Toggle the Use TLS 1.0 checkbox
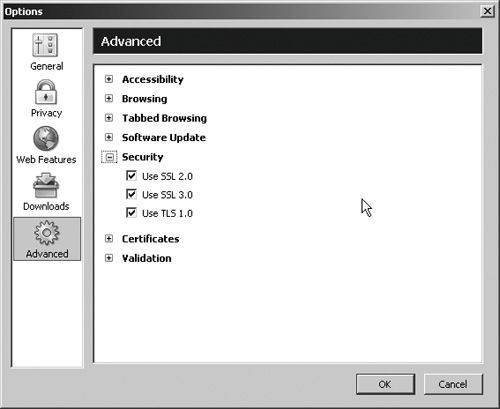 click(x=131, y=213)
